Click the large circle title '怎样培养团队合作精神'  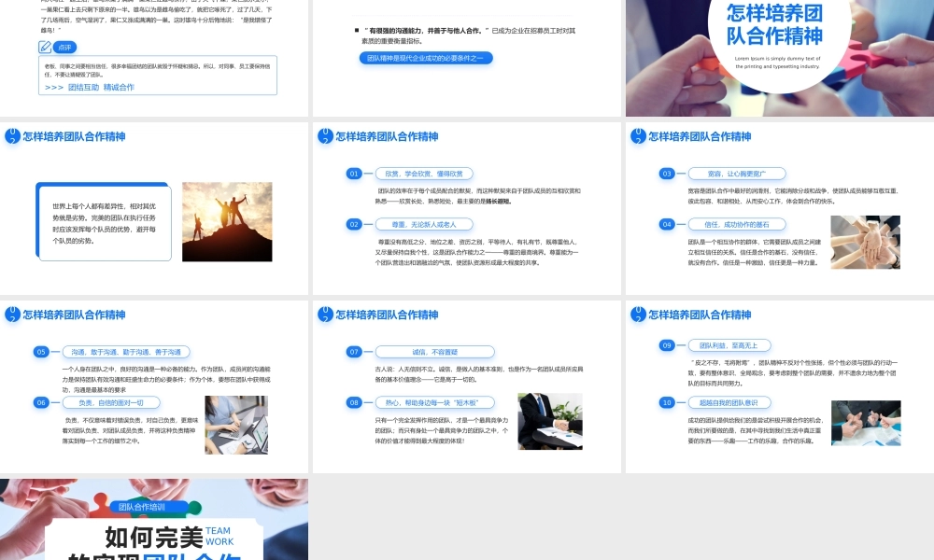[774, 24]
